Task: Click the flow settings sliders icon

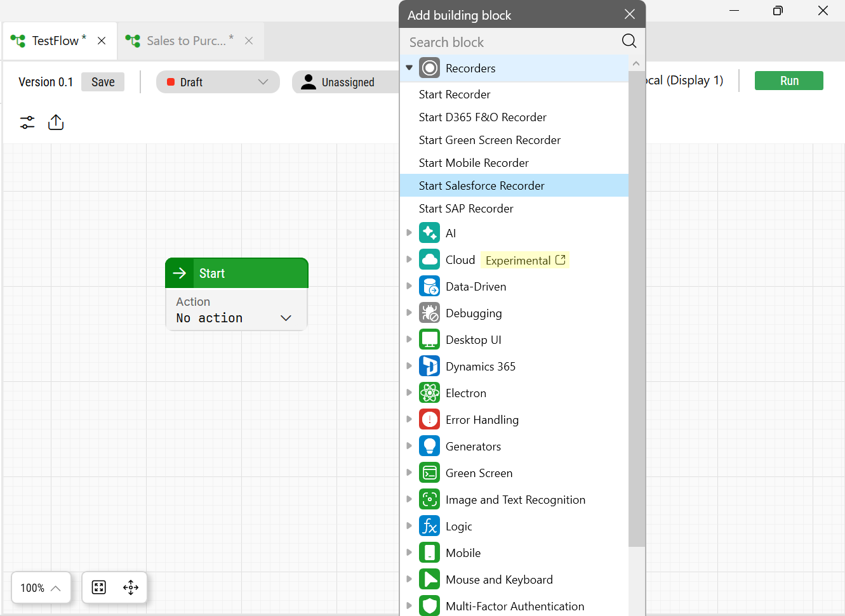Action: (x=27, y=122)
